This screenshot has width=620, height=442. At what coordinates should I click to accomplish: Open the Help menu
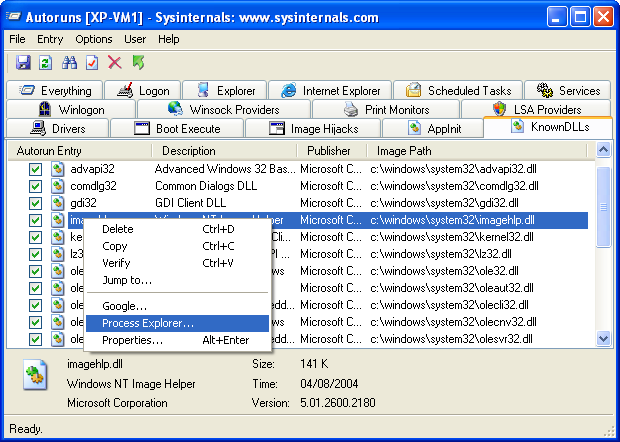click(x=169, y=39)
